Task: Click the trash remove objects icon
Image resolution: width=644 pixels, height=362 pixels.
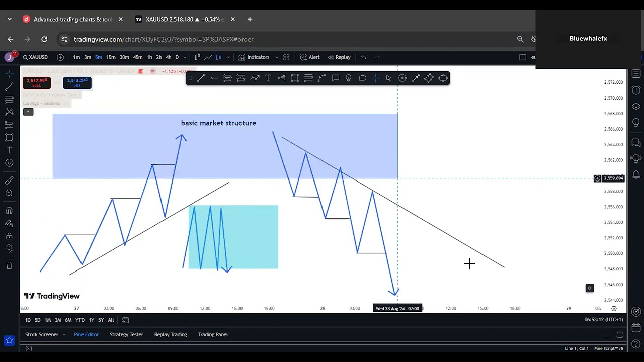Action: [x=9, y=265]
